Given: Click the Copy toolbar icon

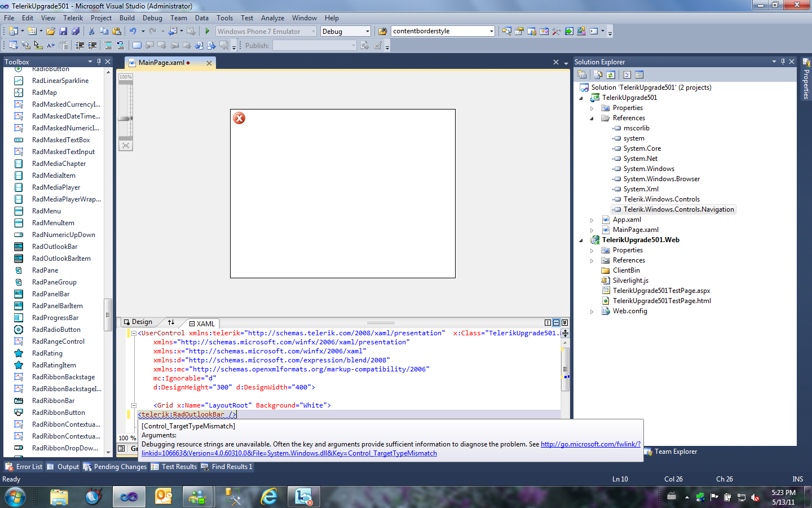Looking at the screenshot, I should [104, 31].
